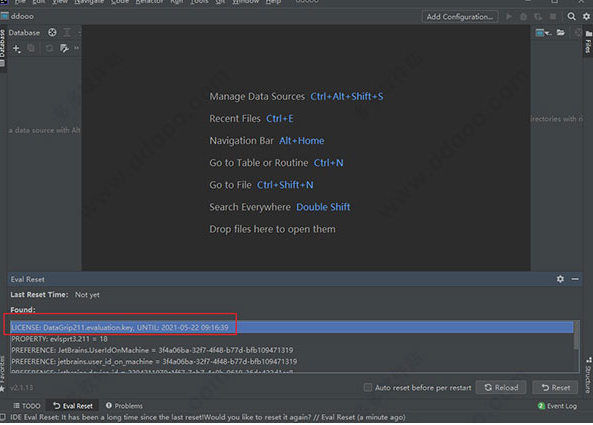Screen dimensions: 593x425
Task: Open the Files panel view dropdown
Action: click(543, 33)
